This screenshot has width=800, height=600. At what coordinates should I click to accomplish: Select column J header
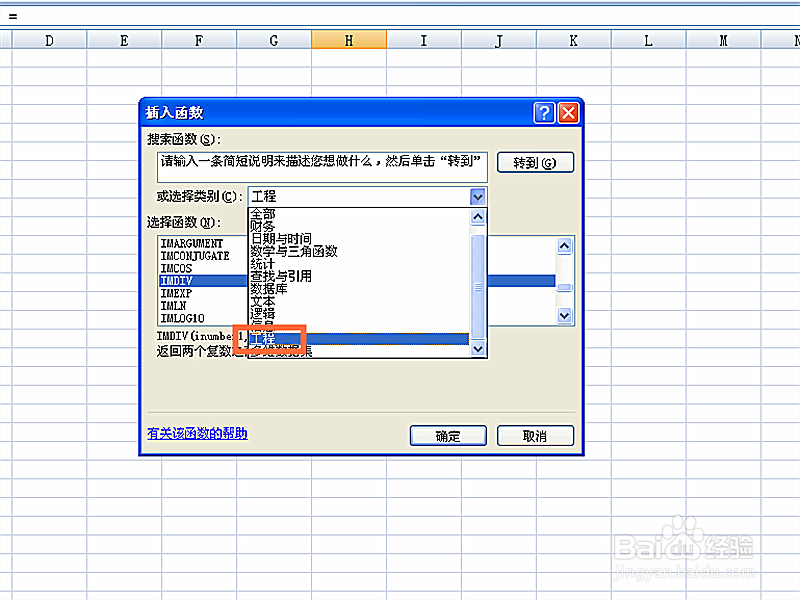(499, 40)
